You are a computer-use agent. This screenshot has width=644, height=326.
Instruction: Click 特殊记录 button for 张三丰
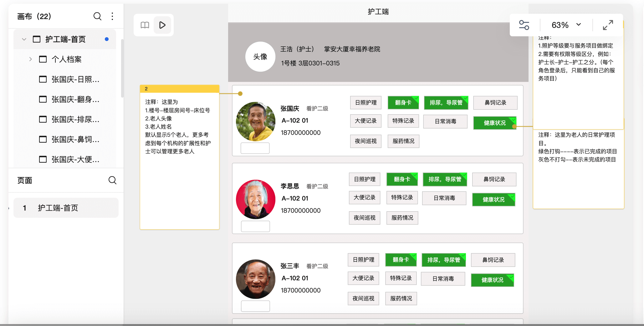[x=401, y=278]
